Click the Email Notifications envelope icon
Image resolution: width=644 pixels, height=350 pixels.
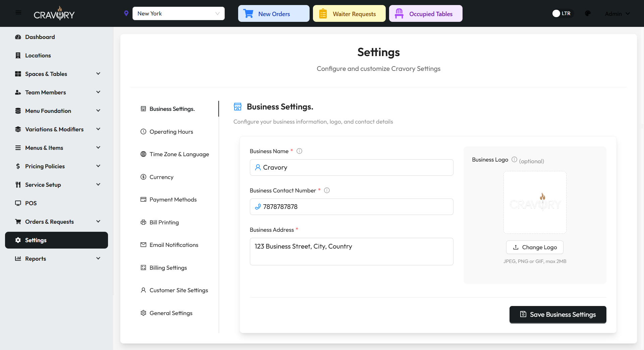[x=143, y=245]
